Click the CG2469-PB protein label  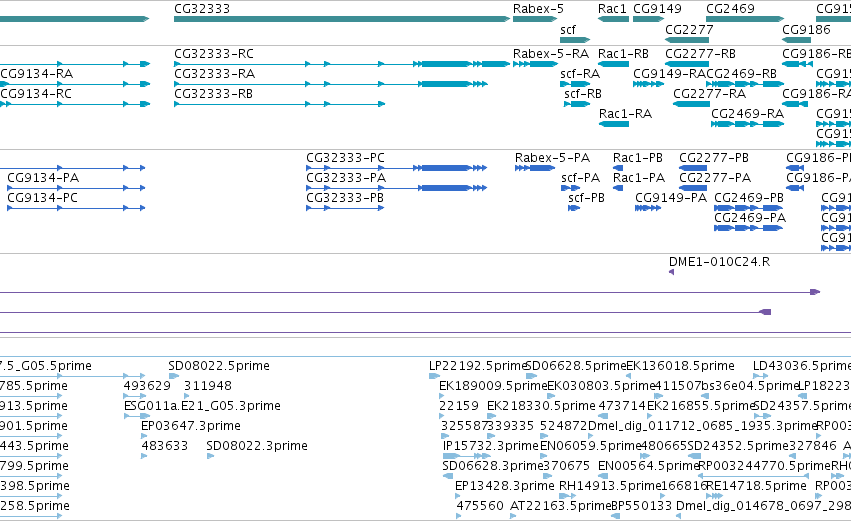tap(749, 198)
